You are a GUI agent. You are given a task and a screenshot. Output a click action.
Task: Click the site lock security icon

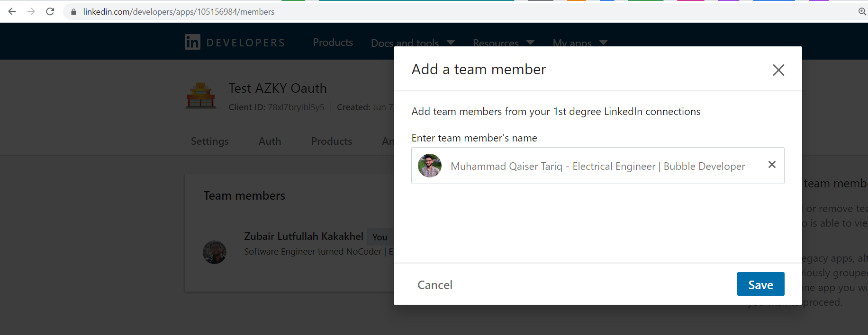pos(73,12)
